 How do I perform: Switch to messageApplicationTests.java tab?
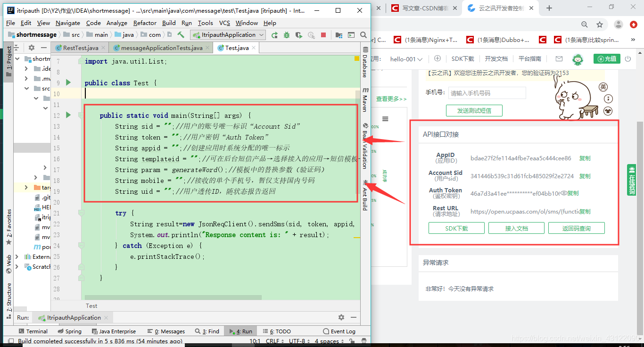pyautogui.click(x=162, y=48)
